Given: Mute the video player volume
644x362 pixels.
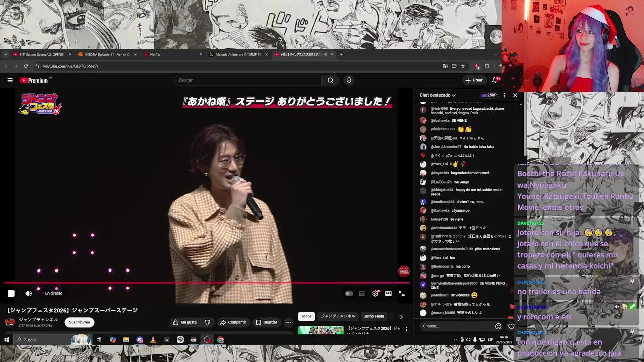Looking at the screenshot, I should pyautogui.click(x=29, y=293).
